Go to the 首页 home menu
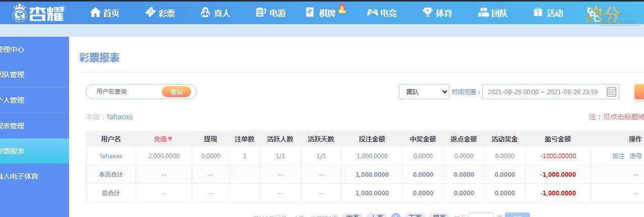 (x=104, y=13)
